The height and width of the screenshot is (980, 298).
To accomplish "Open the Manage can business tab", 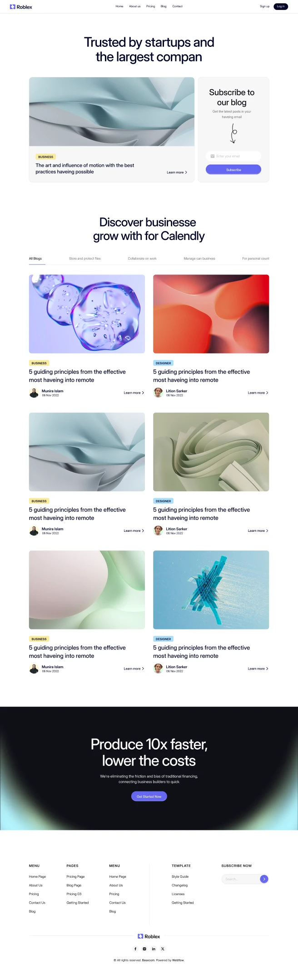I will pyautogui.click(x=199, y=258).
